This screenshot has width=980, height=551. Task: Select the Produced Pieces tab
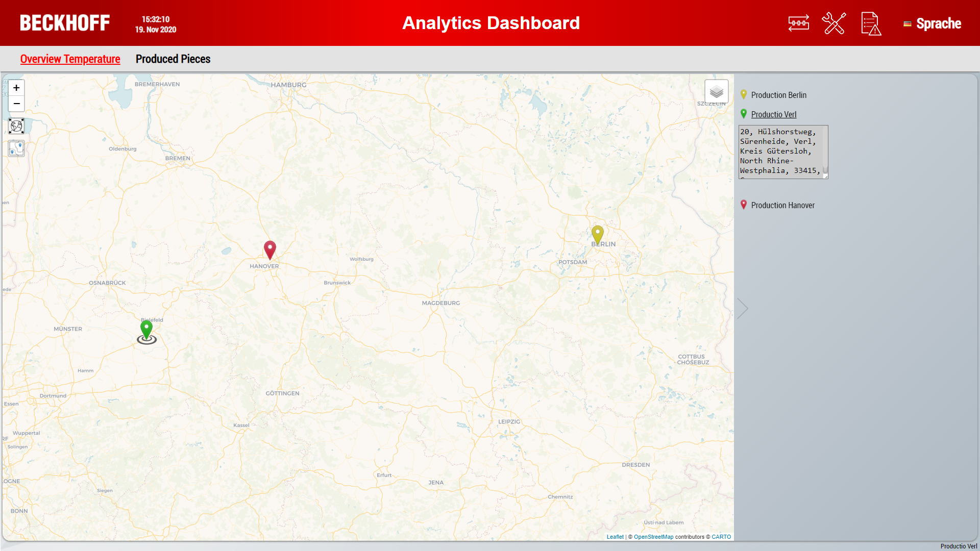173,59
